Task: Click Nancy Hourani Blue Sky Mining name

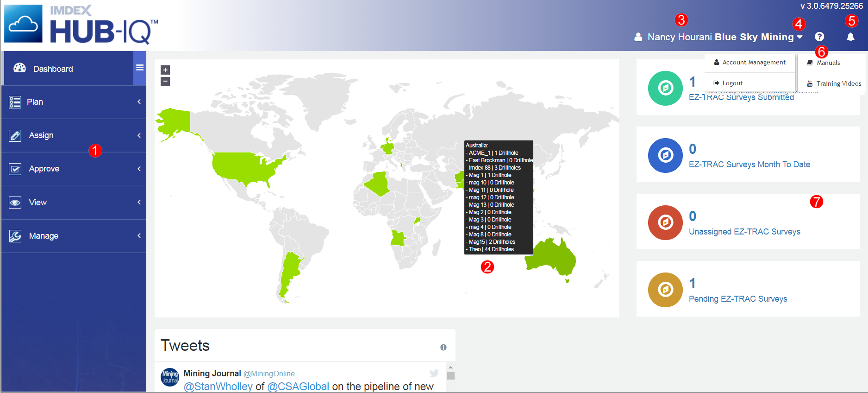Action: [x=721, y=37]
